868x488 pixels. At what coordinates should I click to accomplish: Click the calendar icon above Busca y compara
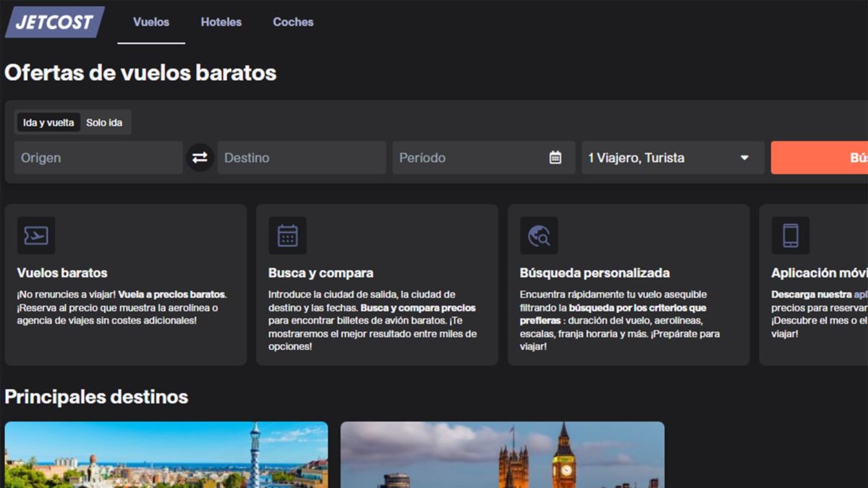[287, 236]
